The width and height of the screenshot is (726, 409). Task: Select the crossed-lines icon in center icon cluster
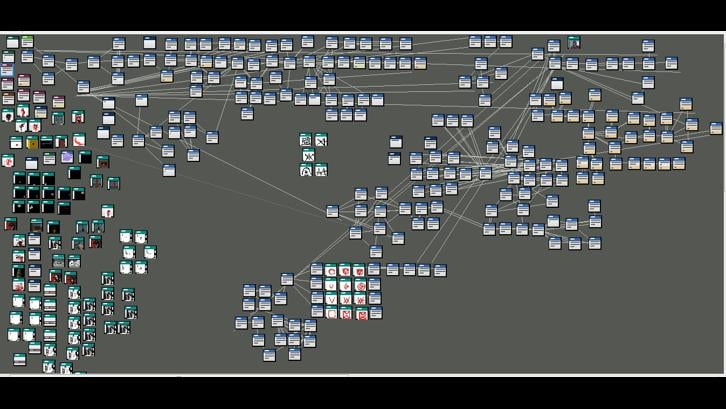coord(321,140)
